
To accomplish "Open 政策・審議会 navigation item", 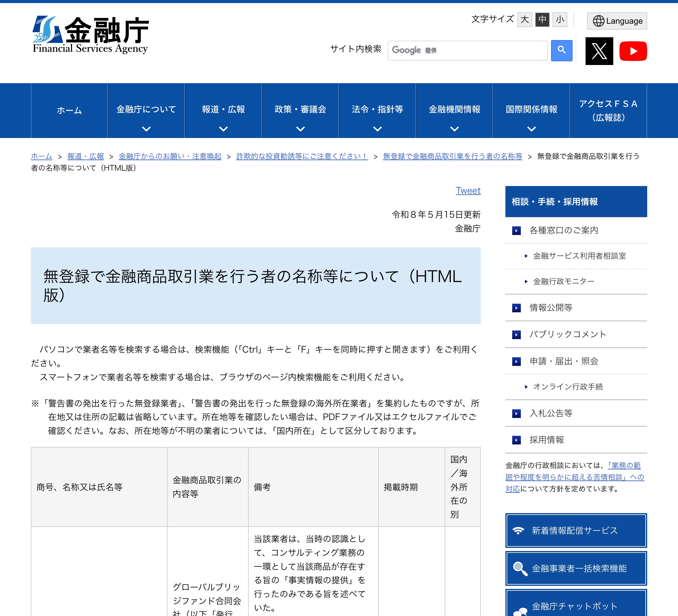I will [300, 111].
